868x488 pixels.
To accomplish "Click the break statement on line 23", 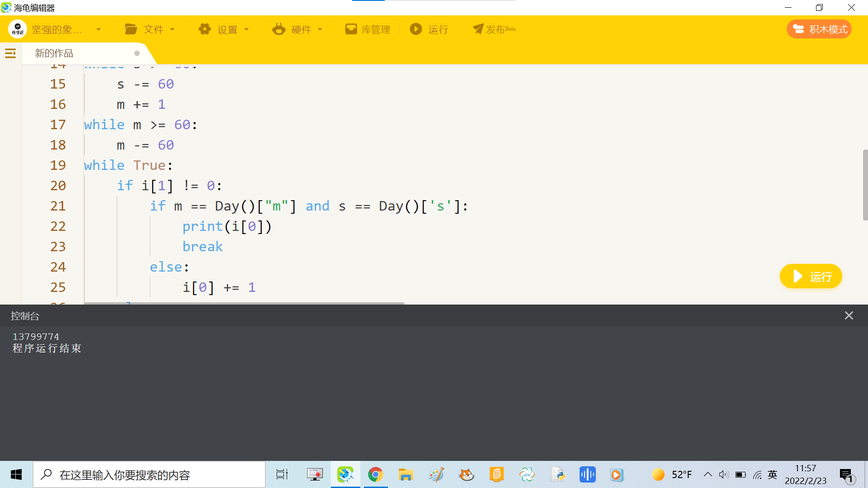I will tap(203, 247).
